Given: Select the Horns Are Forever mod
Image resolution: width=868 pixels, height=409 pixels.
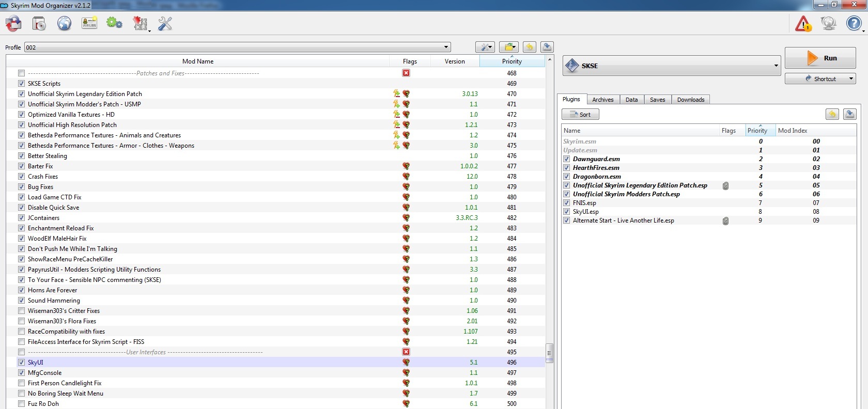Looking at the screenshot, I should click(x=275, y=290).
